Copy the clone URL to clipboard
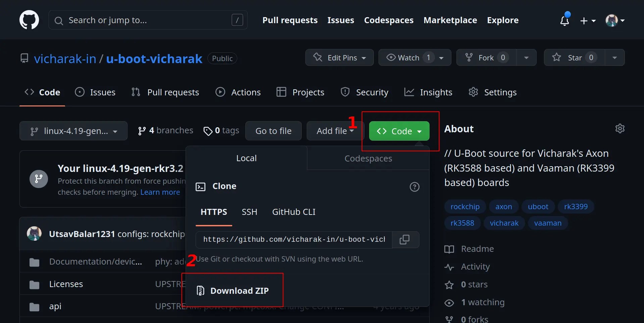 coord(405,239)
